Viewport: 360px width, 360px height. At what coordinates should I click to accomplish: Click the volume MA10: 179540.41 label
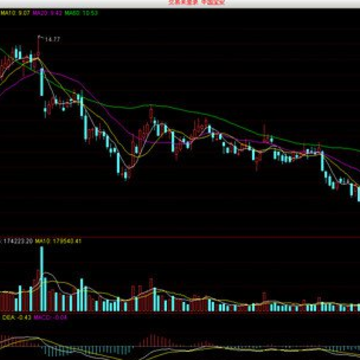[58, 241]
